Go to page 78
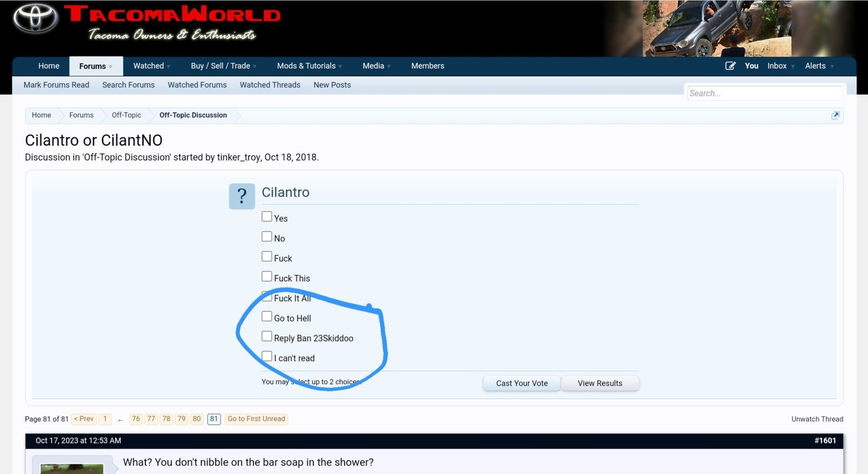The image size is (868, 474). coord(167,419)
